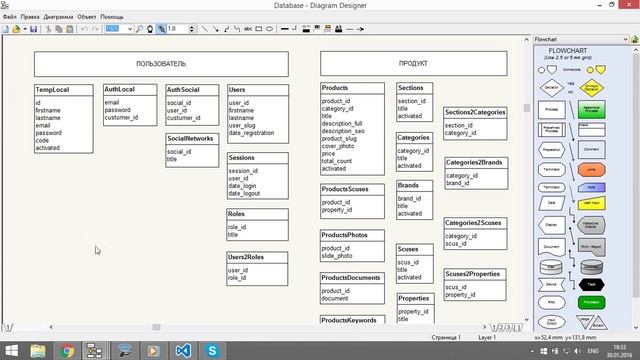Screen dimensions: 640x360
Task: Select the ПОЛЬЗОВАТЕЛЬ header box
Action: [161, 64]
